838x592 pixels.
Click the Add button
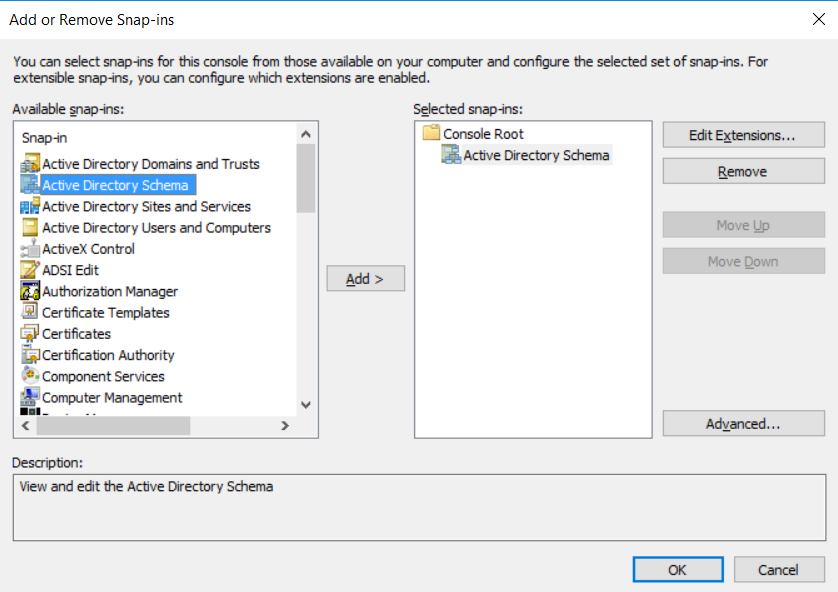364,278
